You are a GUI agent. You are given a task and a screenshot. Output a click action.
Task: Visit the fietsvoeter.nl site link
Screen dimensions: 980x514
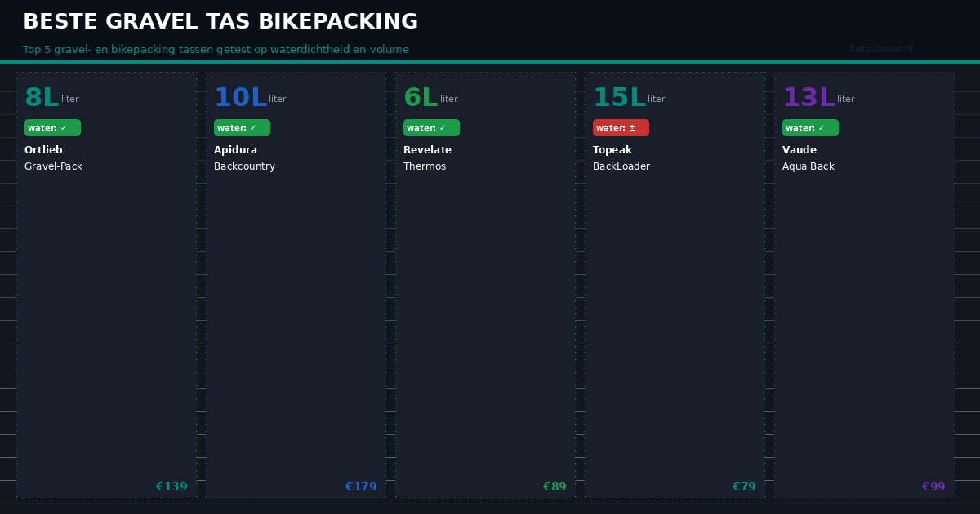click(x=881, y=49)
